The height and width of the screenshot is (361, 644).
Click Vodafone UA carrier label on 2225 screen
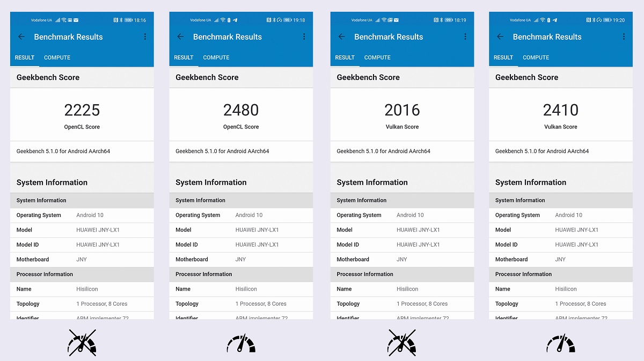click(41, 20)
